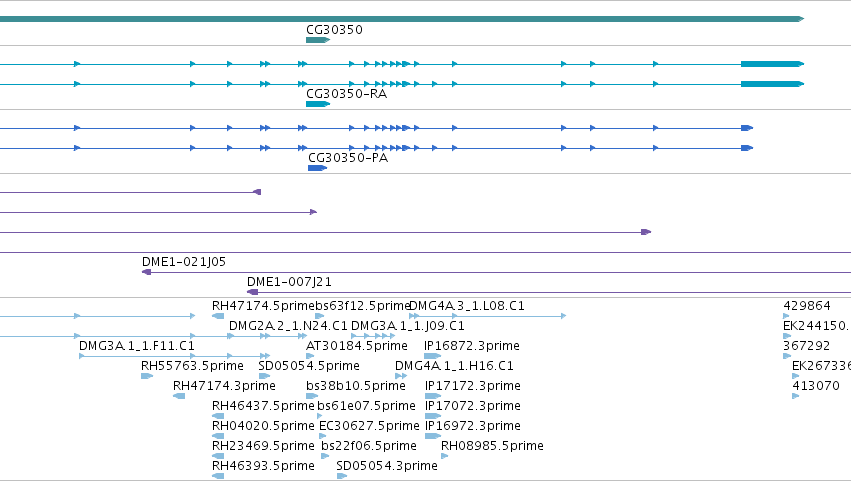Click the EK244150 feature label
Image resolution: width=851 pixels, height=481 pixels.
pos(815,326)
